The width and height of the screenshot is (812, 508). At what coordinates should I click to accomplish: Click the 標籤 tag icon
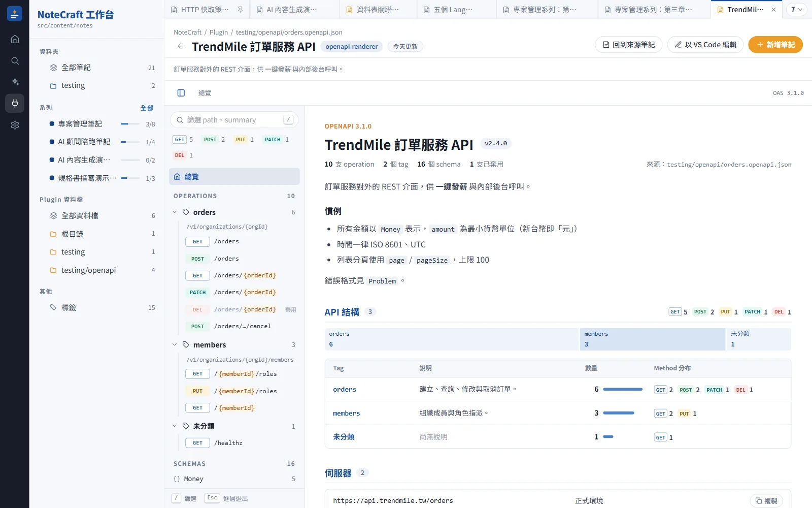pos(53,307)
